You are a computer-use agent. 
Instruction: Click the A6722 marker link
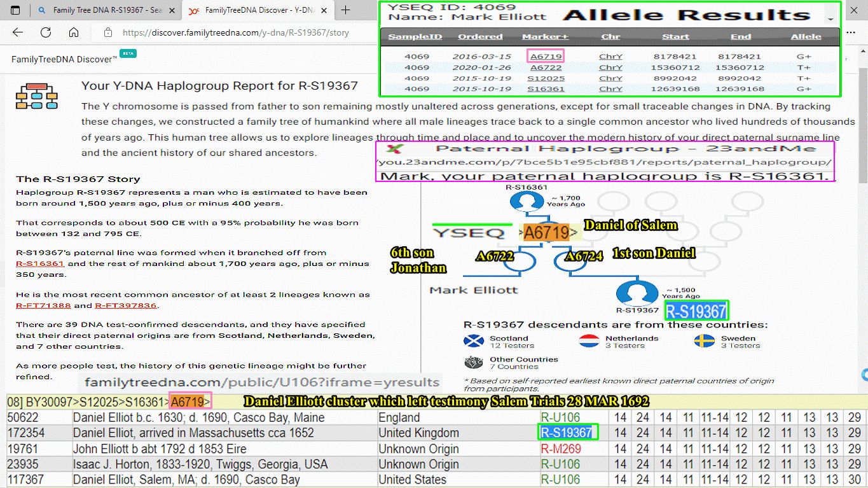tap(546, 67)
